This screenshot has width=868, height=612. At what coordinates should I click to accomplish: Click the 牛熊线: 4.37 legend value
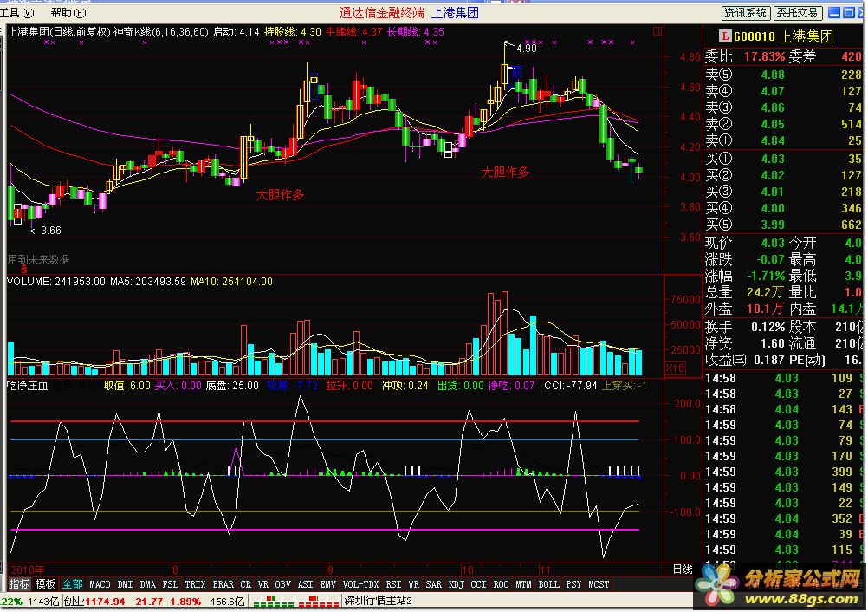(x=353, y=32)
